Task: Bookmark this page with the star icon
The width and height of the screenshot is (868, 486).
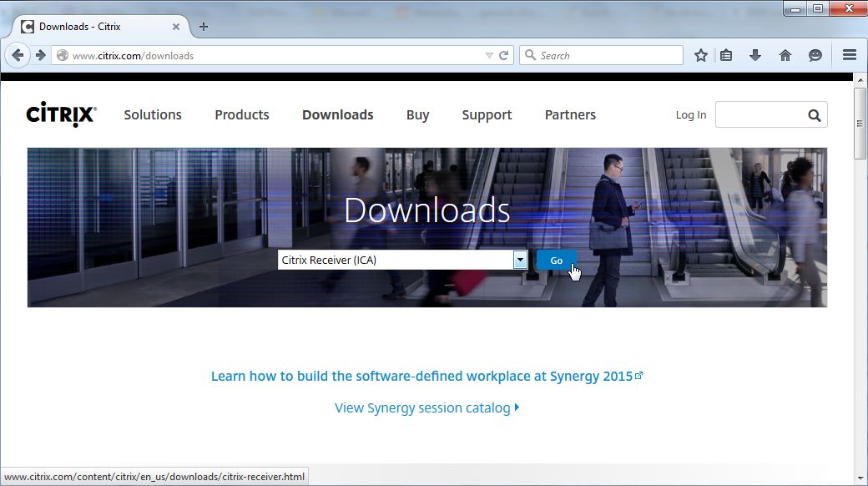Action: point(701,55)
